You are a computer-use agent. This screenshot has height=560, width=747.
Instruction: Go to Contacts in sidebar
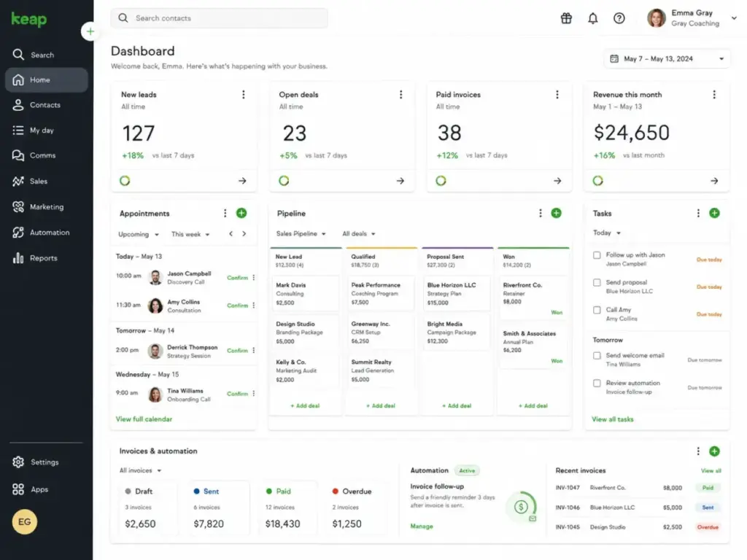click(46, 105)
